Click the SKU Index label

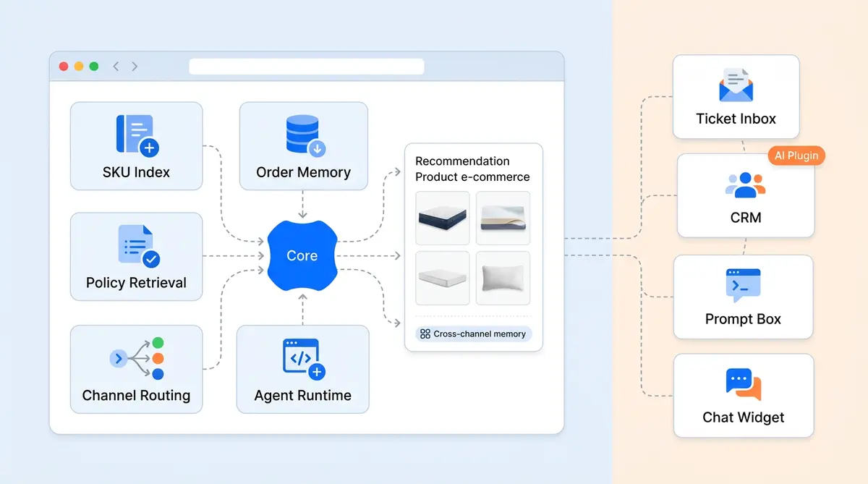[136, 172]
